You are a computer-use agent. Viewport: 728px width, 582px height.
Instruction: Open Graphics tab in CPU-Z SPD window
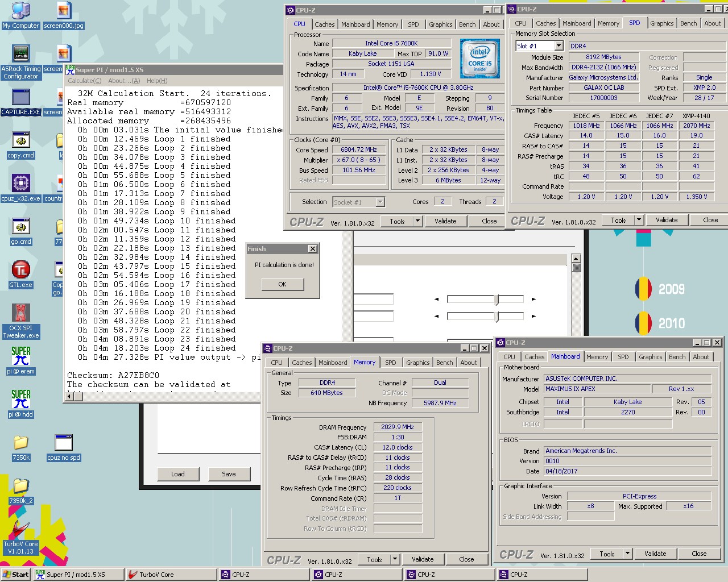[661, 23]
